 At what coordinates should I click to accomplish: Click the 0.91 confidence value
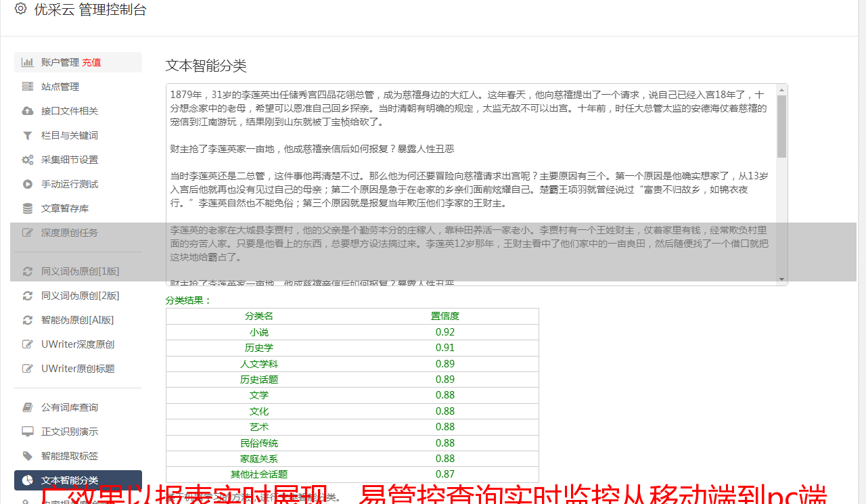(x=445, y=348)
